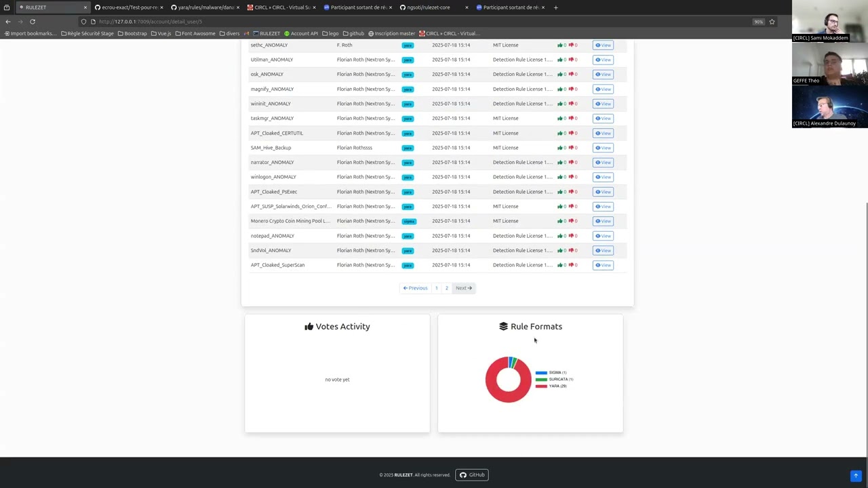Click the 90% zoom level indicator
The height and width of the screenshot is (488, 868).
(758, 22)
